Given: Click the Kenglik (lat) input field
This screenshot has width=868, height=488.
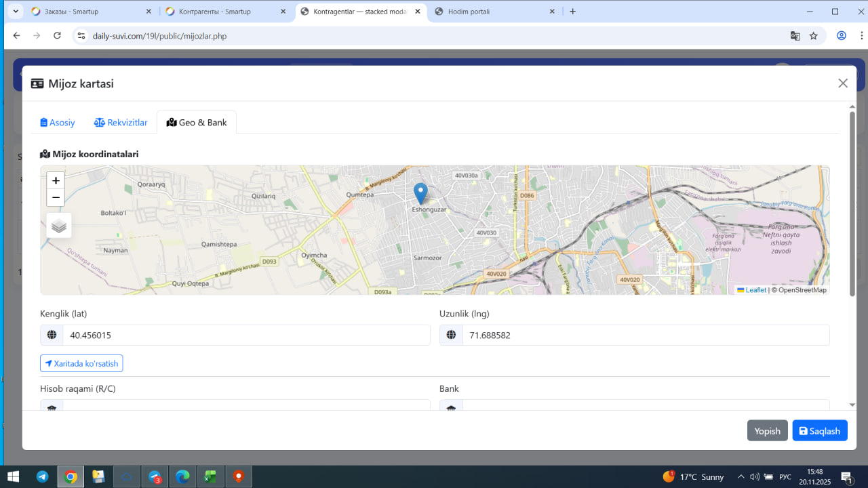Looking at the screenshot, I should coord(246,335).
